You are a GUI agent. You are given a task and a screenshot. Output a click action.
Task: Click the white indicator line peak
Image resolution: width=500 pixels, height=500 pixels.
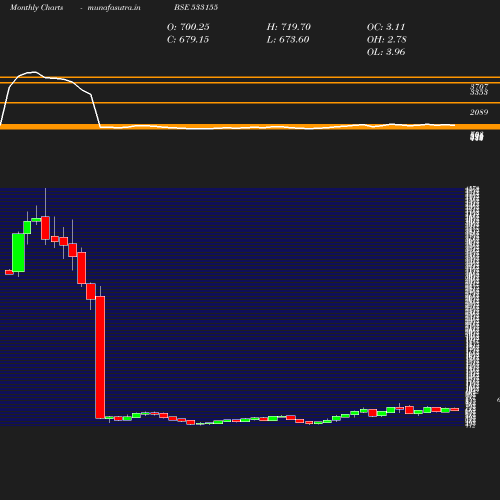point(33,72)
